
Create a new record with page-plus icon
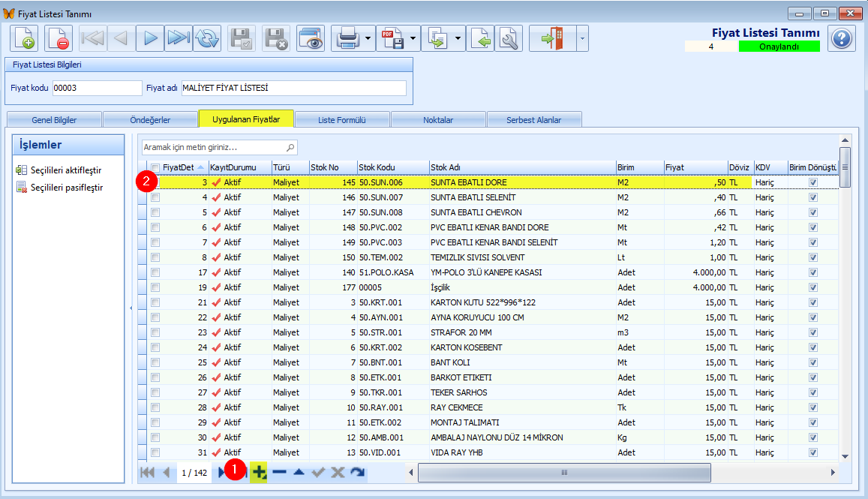24,38
